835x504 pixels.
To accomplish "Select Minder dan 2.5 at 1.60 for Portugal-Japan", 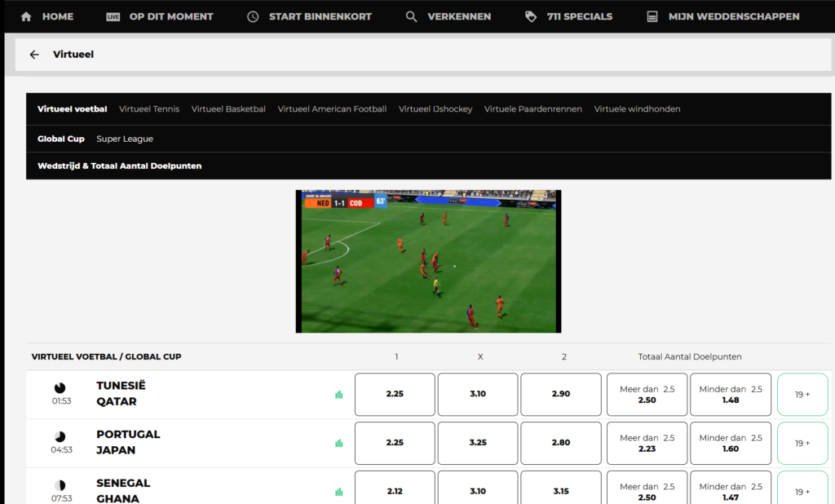I will pyautogui.click(x=731, y=444).
